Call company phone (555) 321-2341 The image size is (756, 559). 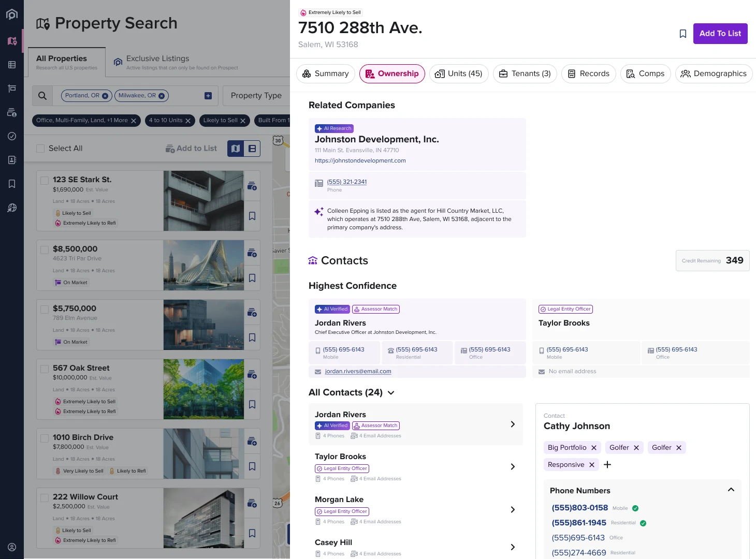pyautogui.click(x=347, y=182)
